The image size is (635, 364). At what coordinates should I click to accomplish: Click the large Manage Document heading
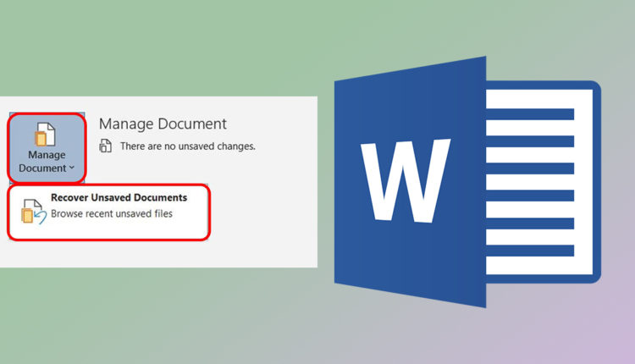(163, 124)
